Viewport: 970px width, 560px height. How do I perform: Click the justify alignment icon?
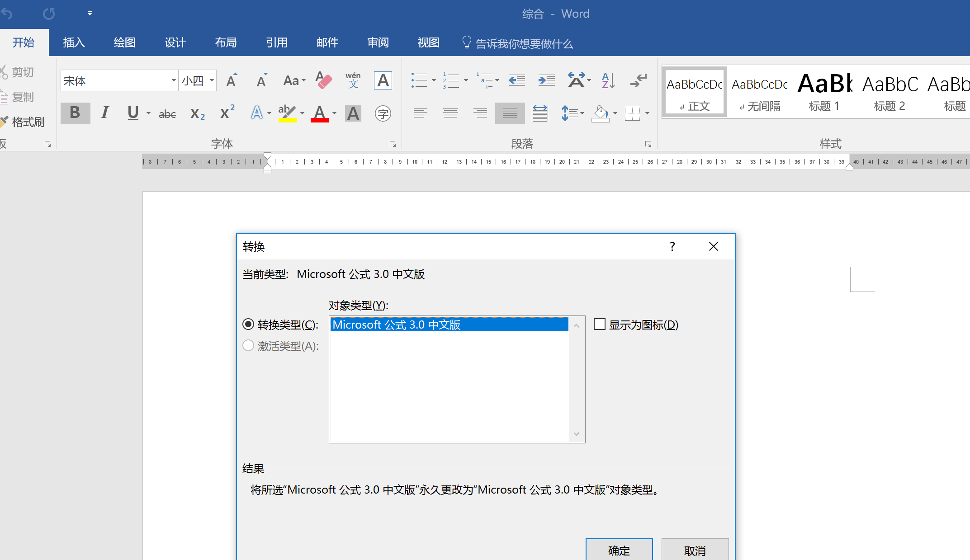tap(510, 113)
